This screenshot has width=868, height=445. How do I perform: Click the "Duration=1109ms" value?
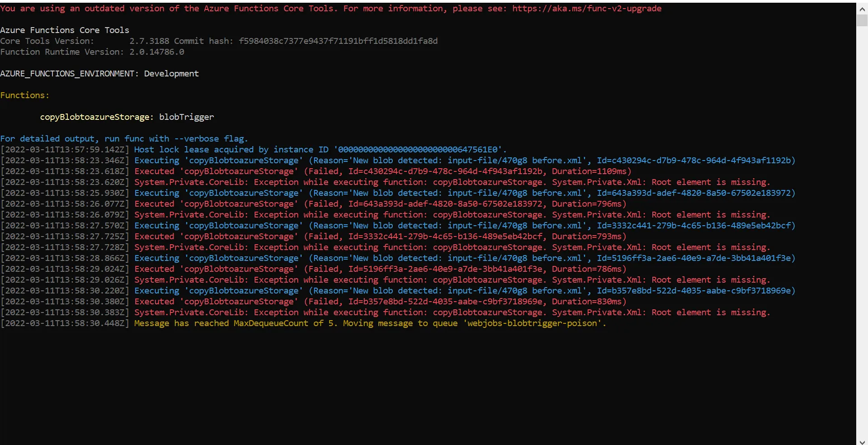coord(589,171)
